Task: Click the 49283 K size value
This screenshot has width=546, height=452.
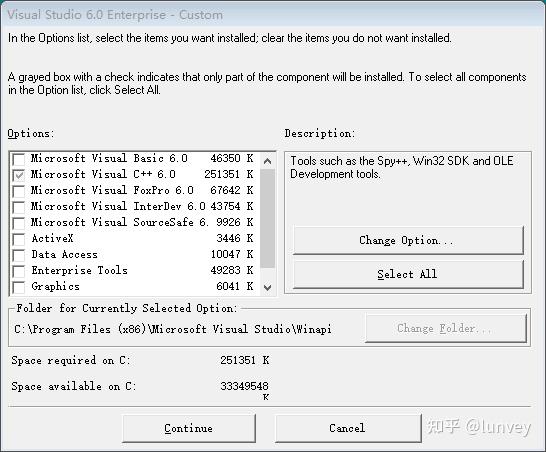Action: tap(232, 270)
